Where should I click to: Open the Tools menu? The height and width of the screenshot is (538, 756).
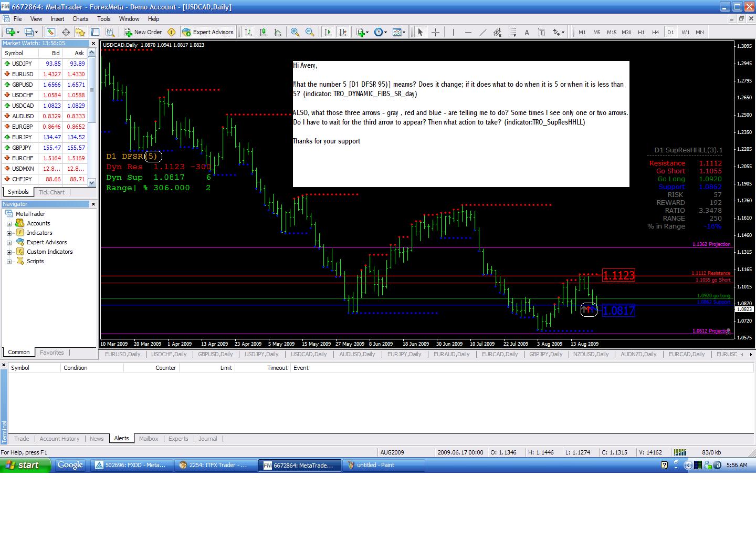pyautogui.click(x=104, y=18)
